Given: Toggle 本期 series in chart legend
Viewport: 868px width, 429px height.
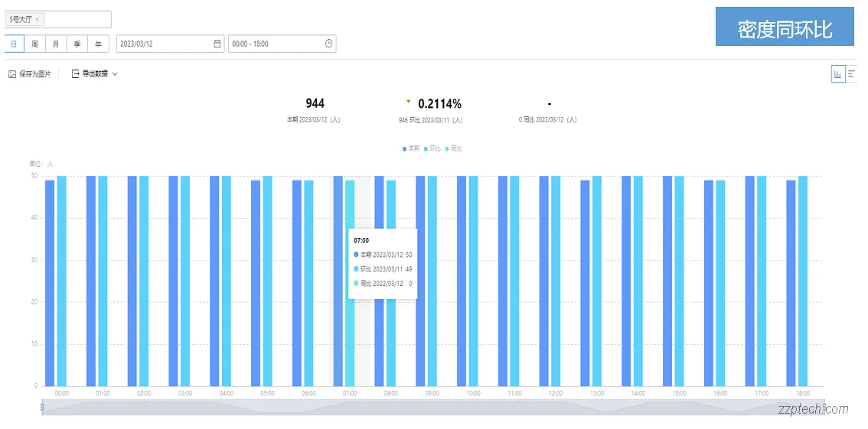Looking at the screenshot, I should tap(411, 148).
